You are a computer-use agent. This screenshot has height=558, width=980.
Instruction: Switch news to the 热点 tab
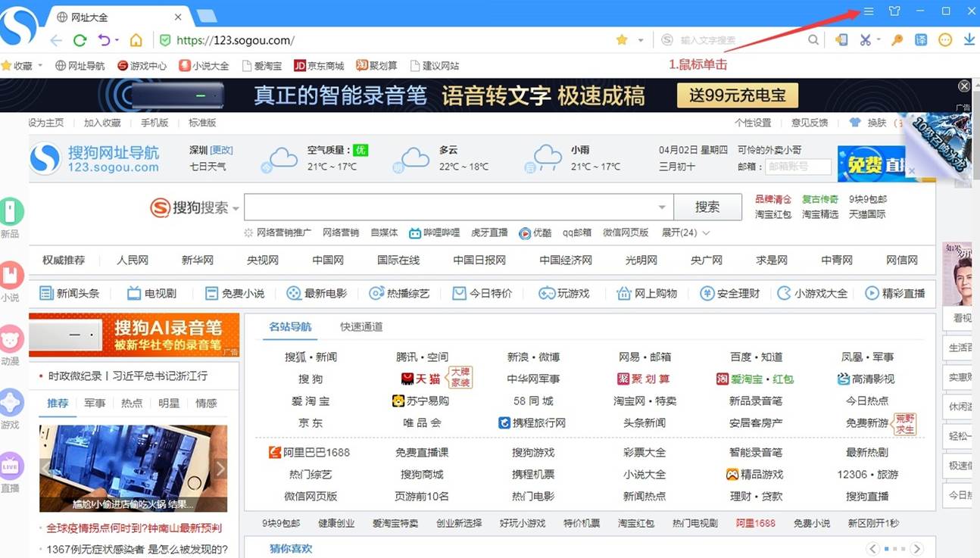(x=132, y=403)
